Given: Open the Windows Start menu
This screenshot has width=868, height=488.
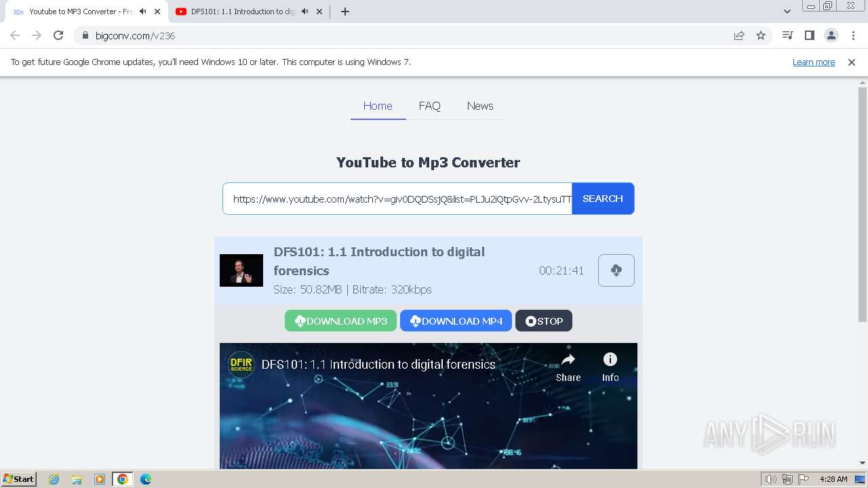Looking at the screenshot, I should tap(19, 479).
